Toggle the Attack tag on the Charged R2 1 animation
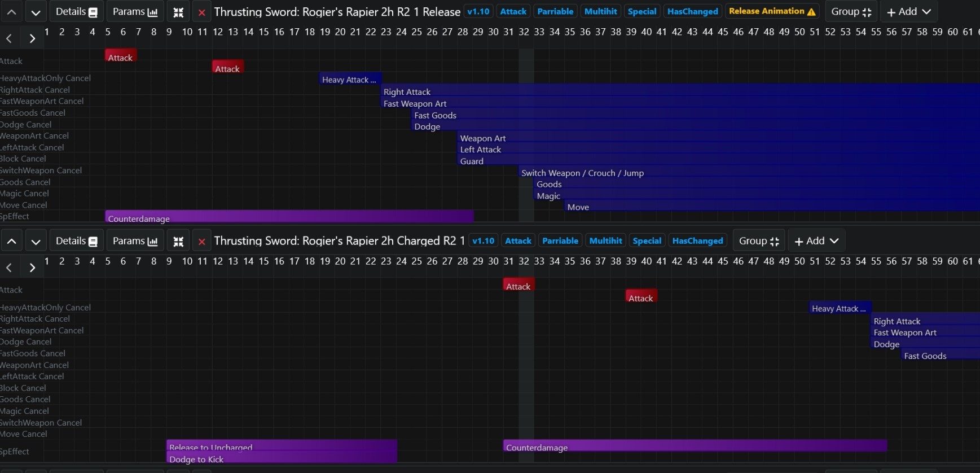Image resolution: width=980 pixels, height=473 pixels. point(518,240)
